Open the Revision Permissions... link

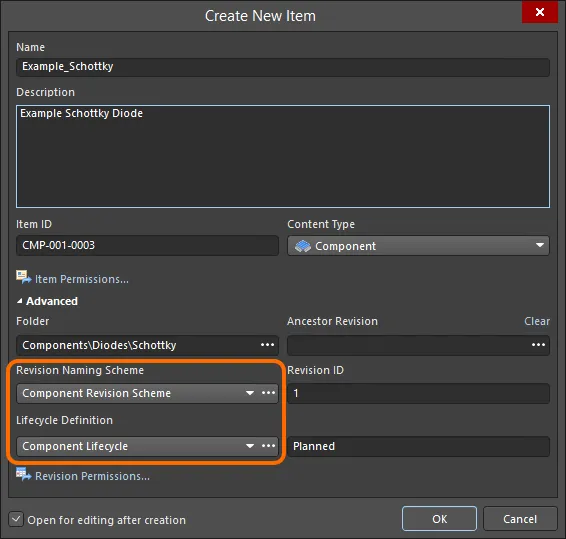click(92, 477)
